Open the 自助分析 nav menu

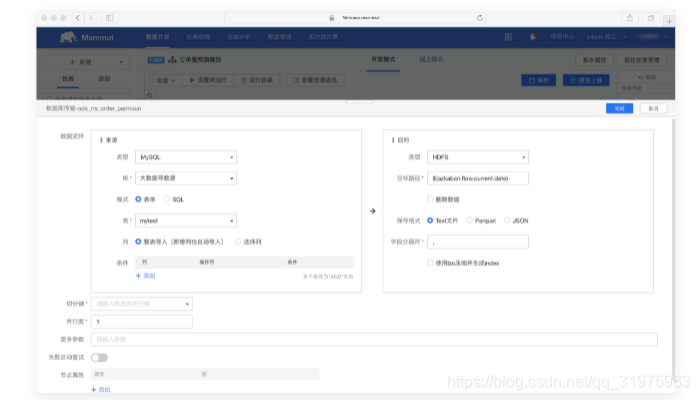coord(239,37)
